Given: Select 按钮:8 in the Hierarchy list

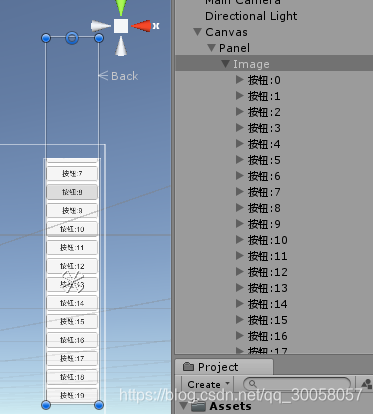Looking at the screenshot, I should click(x=264, y=208).
